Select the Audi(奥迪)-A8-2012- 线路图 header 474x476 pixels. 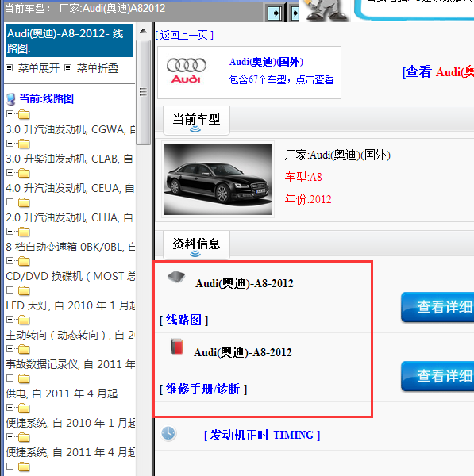(69, 40)
